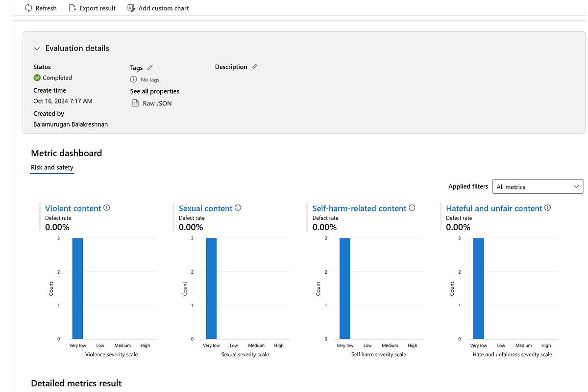588x392 pixels.
Task: Open the Raw JSON file icon
Action: (x=135, y=103)
